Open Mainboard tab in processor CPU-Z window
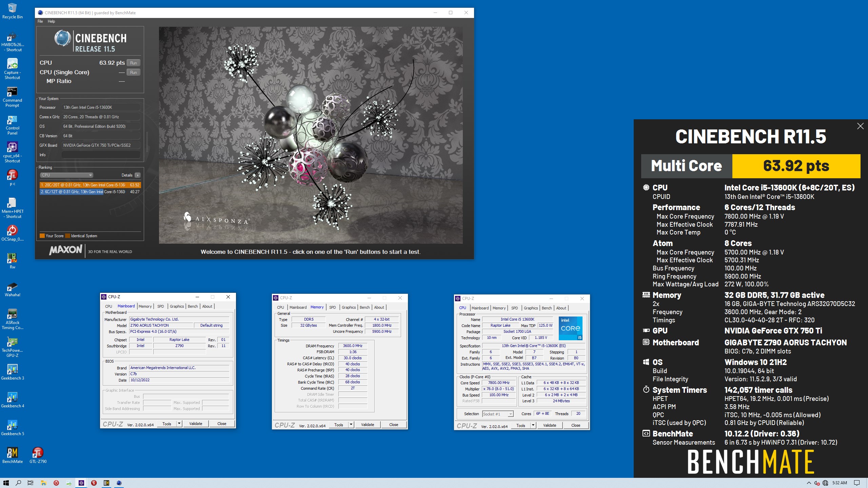 click(x=480, y=308)
